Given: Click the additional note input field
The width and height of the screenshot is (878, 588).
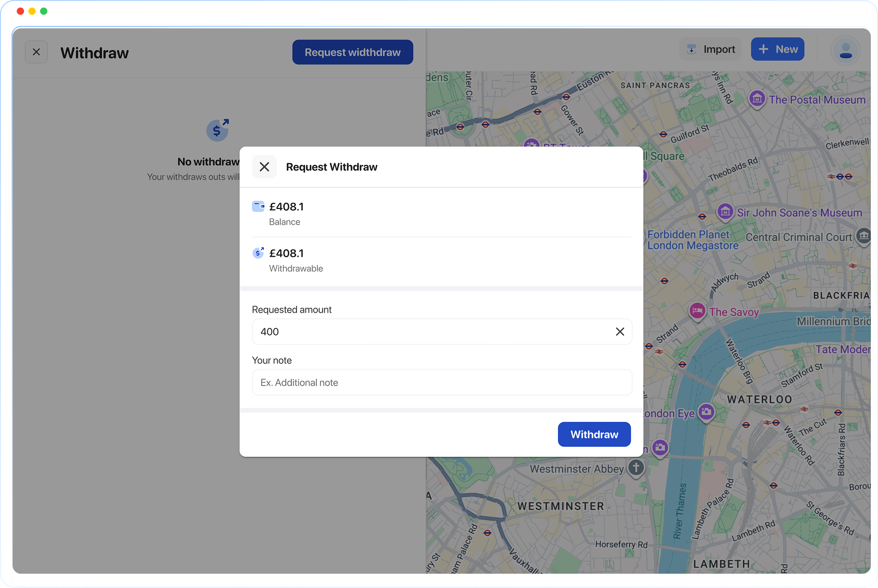Looking at the screenshot, I should (x=441, y=382).
